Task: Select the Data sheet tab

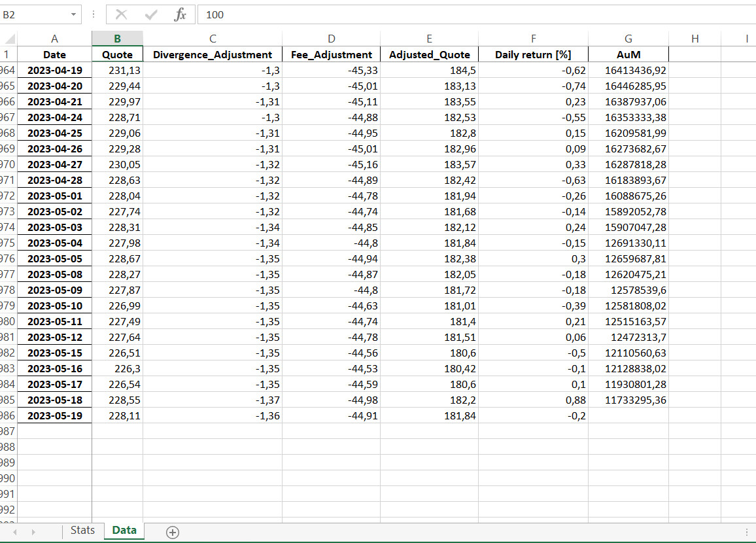Action: click(x=124, y=531)
